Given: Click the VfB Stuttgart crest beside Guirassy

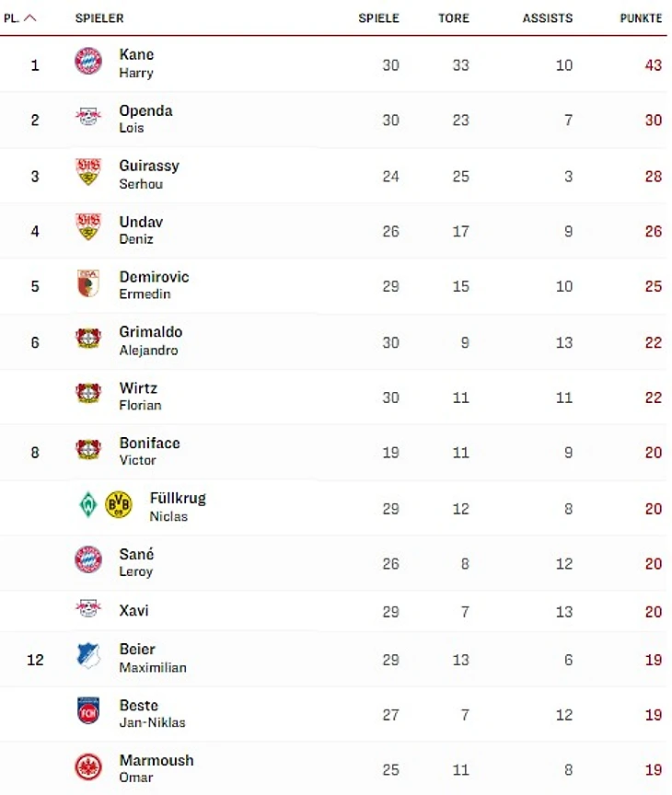Looking at the screenshot, I should click(x=88, y=172).
